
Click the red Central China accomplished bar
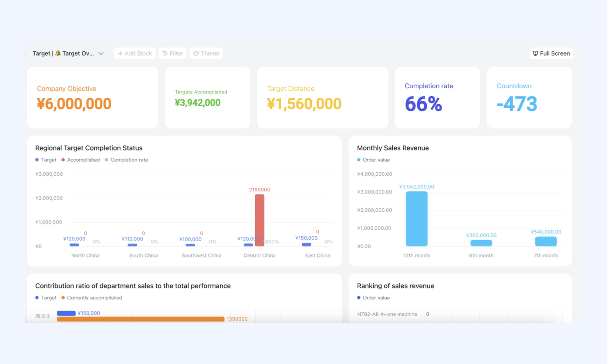click(x=259, y=220)
